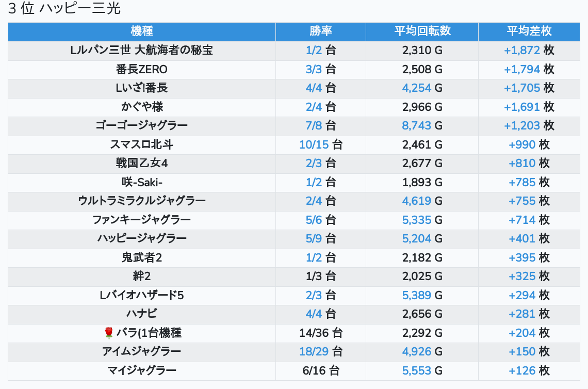Image resolution: width=588 pixels, height=389 pixels.
Task: Select the 咲-Saki- machine name
Action: (142, 182)
